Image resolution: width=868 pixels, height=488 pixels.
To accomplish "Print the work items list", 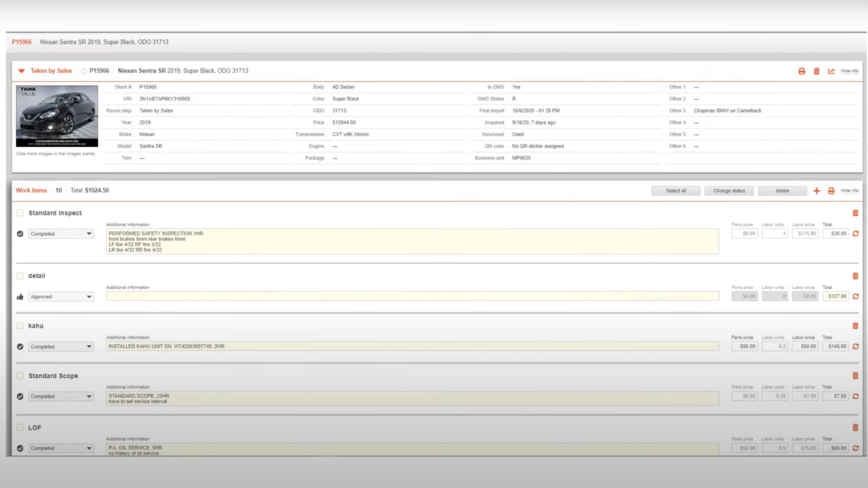I will tap(831, 191).
